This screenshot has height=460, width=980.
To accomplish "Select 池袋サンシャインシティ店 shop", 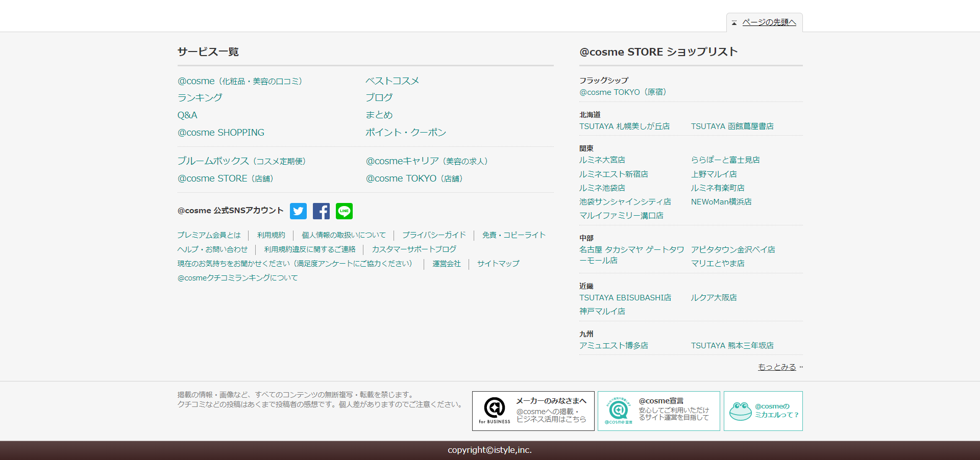I will click(x=625, y=202).
